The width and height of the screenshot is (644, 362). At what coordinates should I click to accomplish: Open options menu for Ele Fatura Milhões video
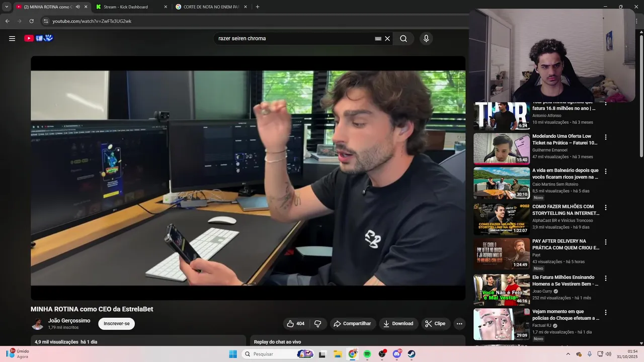(x=606, y=278)
